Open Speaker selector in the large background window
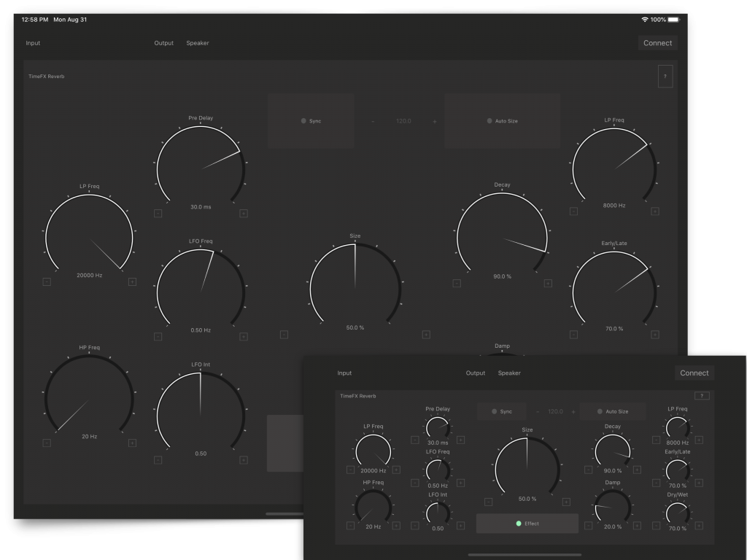Screen dimensions: 747x560 click(197, 43)
